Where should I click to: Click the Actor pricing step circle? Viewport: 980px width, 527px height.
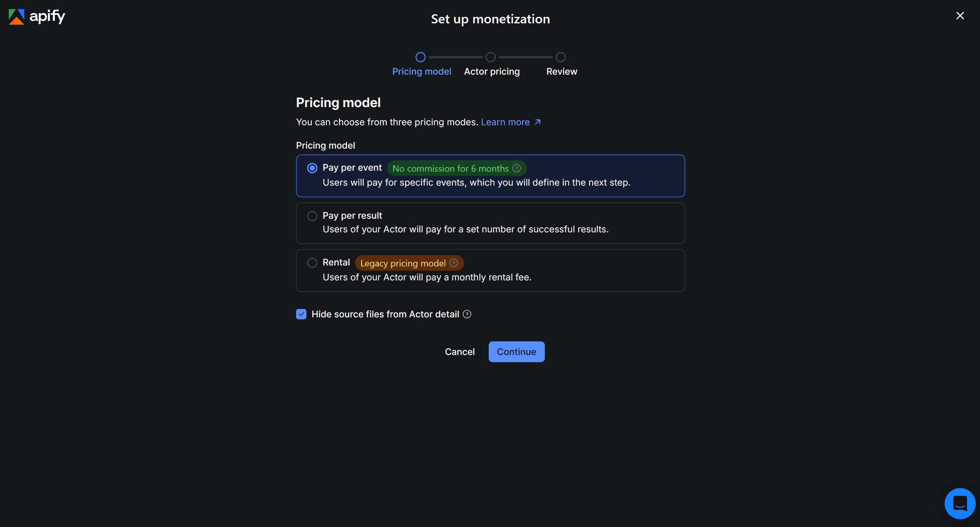(490, 57)
